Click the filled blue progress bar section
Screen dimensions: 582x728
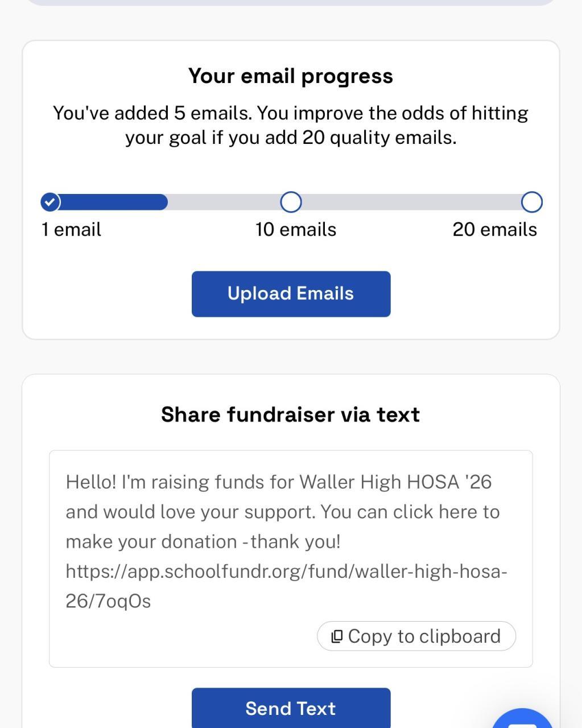click(114, 202)
